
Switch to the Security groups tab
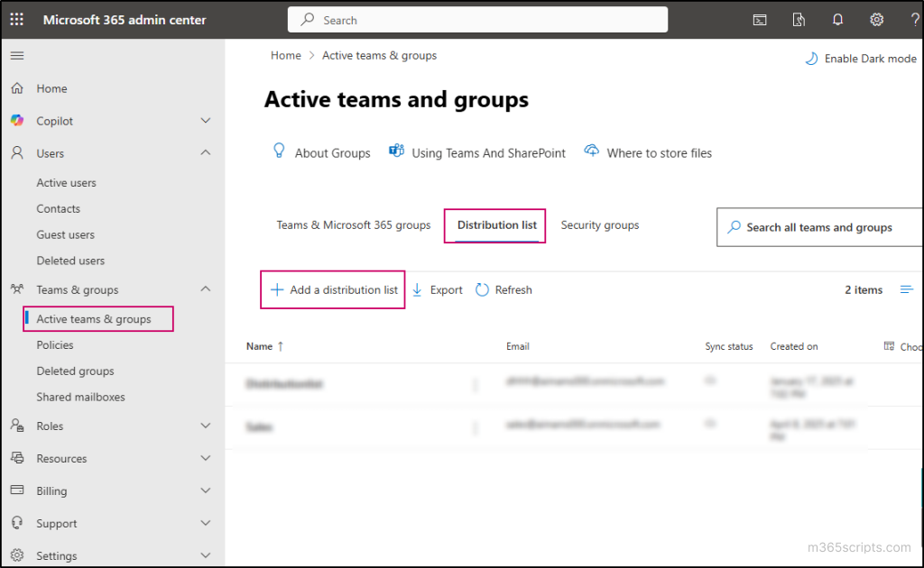coord(599,224)
